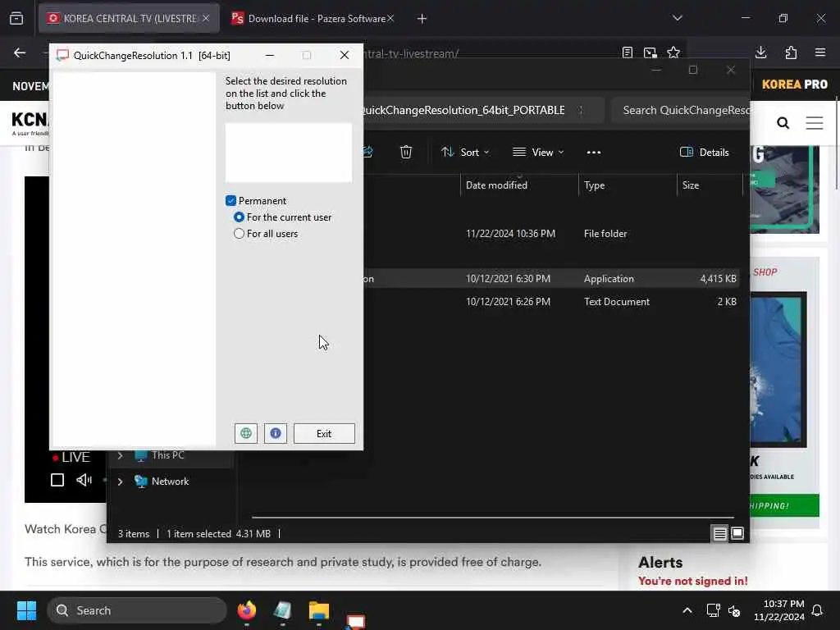Open QuickChangeResolution taskbar icon
Screen dimensions: 840x630
355,620
